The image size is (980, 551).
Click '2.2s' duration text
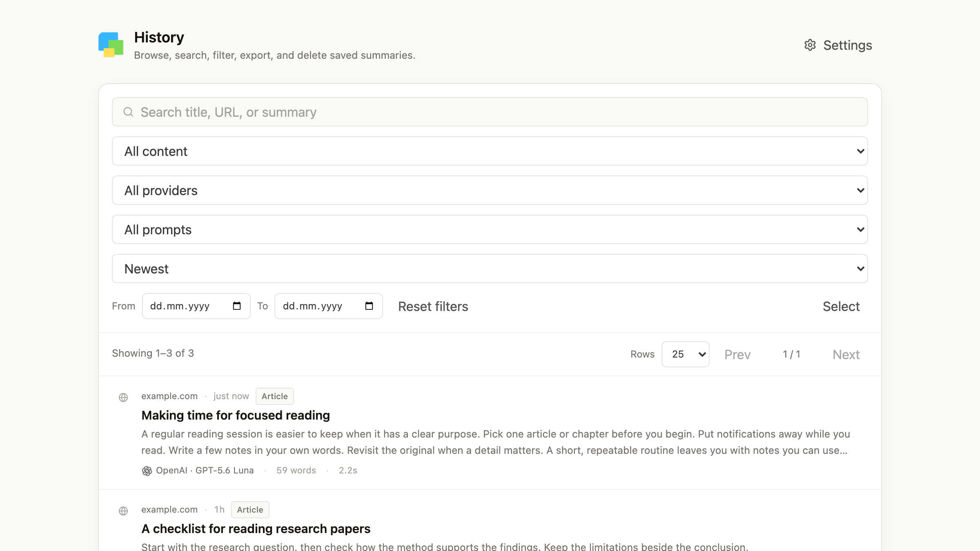pyautogui.click(x=348, y=470)
